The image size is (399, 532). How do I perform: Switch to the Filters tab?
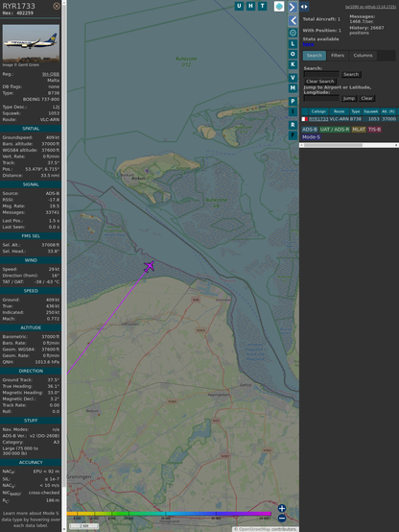(x=338, y=56)
